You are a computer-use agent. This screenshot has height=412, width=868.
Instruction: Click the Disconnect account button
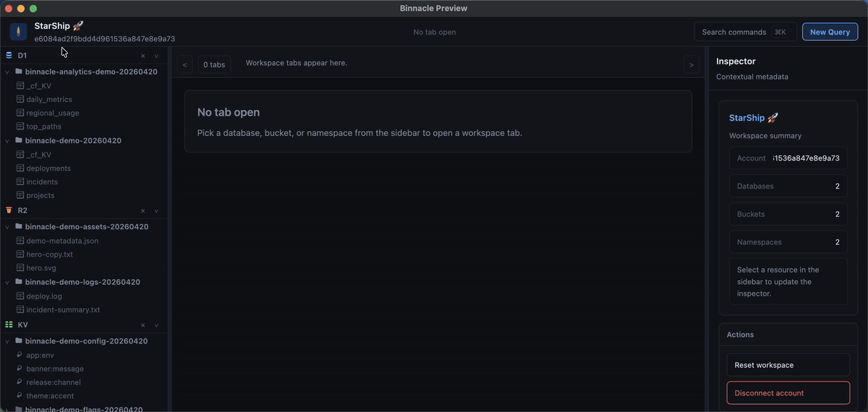788,393
